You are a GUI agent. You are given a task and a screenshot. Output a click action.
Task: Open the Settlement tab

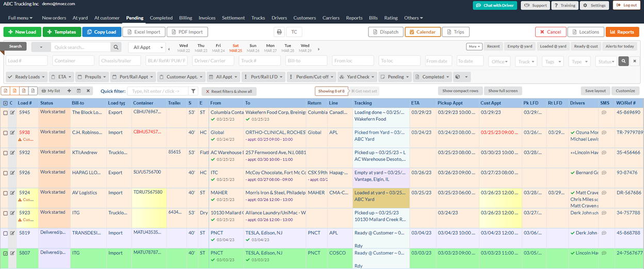point(233,18)
